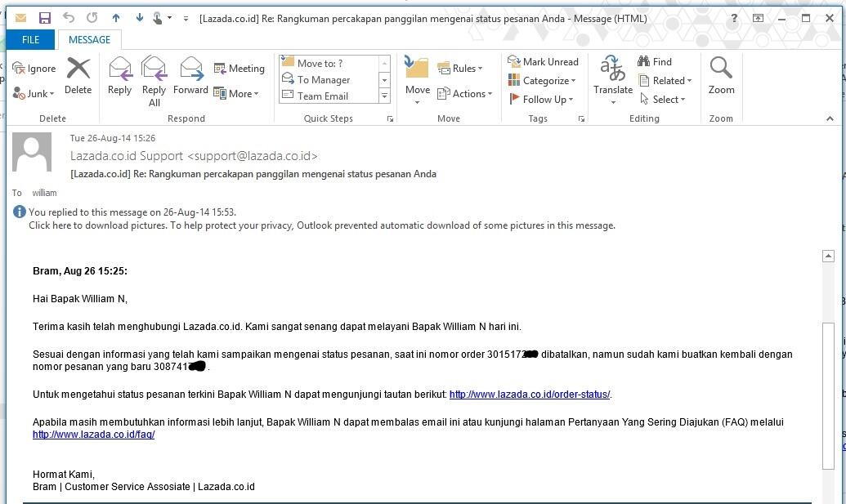Open Outlook Help question mark
Screen dimensions: 846x504
click(x=734, y=18)
